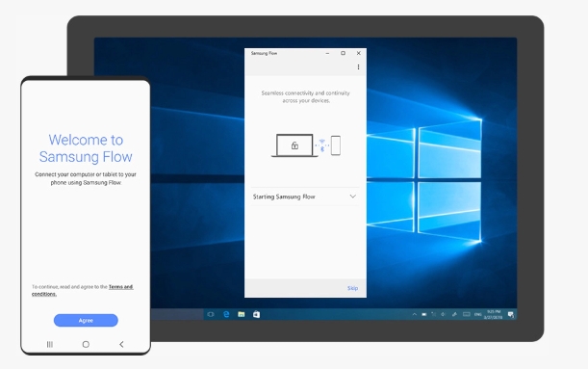Open the Action Center notifications icon
This screenshot has height=369, width=588.
tap(511, 315)
